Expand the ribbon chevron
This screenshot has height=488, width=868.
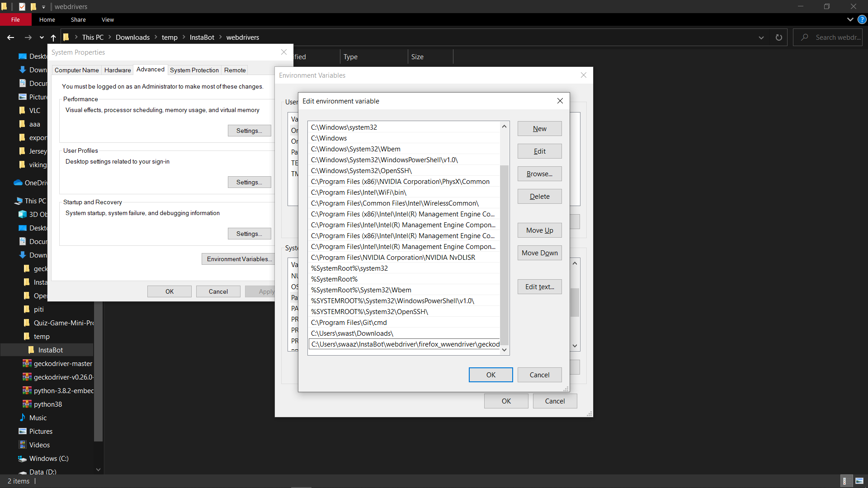(x=850, y=19)
